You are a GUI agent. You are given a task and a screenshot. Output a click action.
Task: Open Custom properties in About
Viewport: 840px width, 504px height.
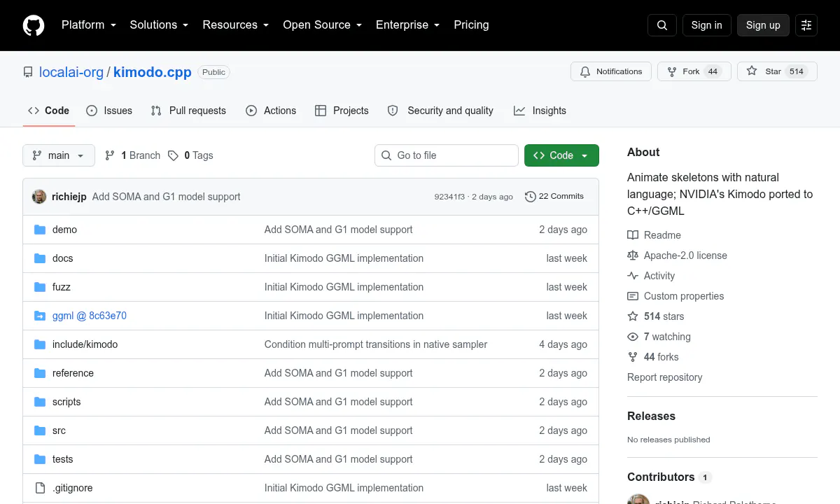coord(684,296)
